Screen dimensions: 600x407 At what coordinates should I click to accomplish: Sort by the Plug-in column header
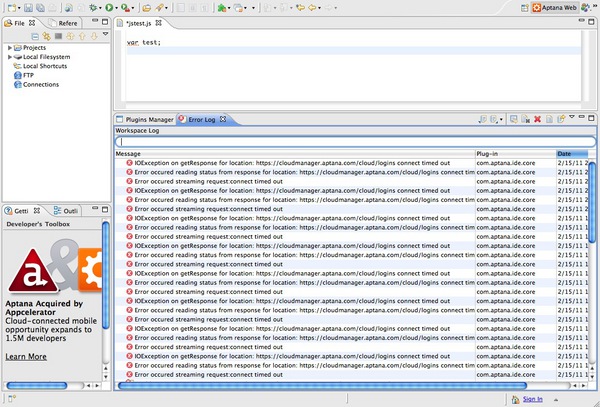[515, 154]
